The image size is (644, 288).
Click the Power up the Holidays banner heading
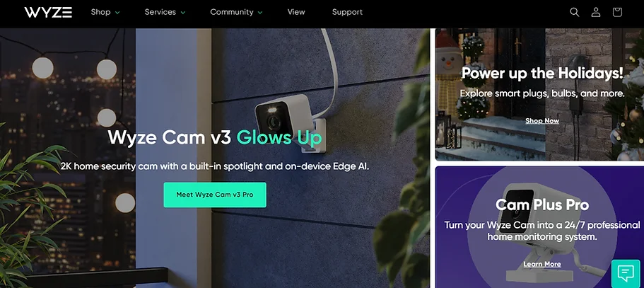[542, 74]
